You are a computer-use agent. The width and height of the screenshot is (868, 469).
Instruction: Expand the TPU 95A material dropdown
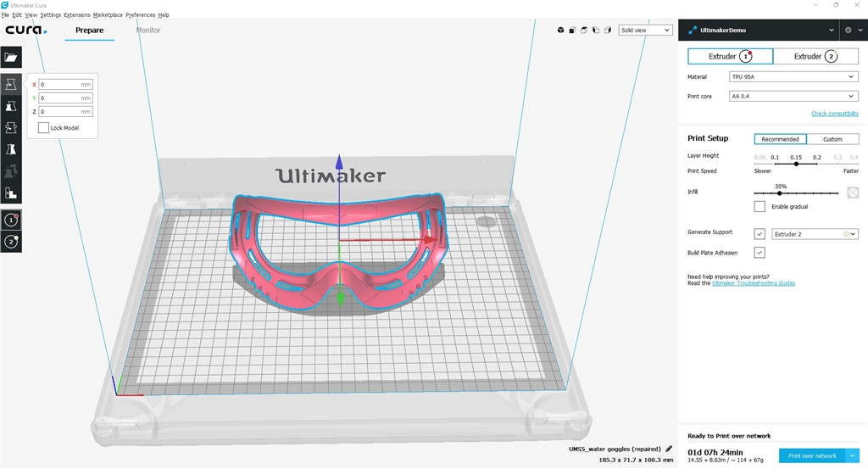(x=793, y=77)
